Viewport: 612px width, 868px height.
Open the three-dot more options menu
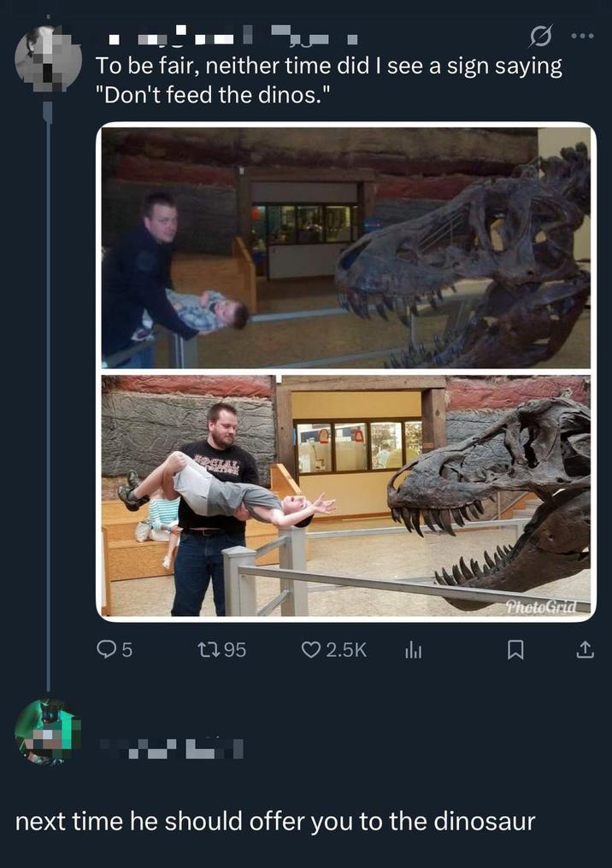(x=585, y=38)
